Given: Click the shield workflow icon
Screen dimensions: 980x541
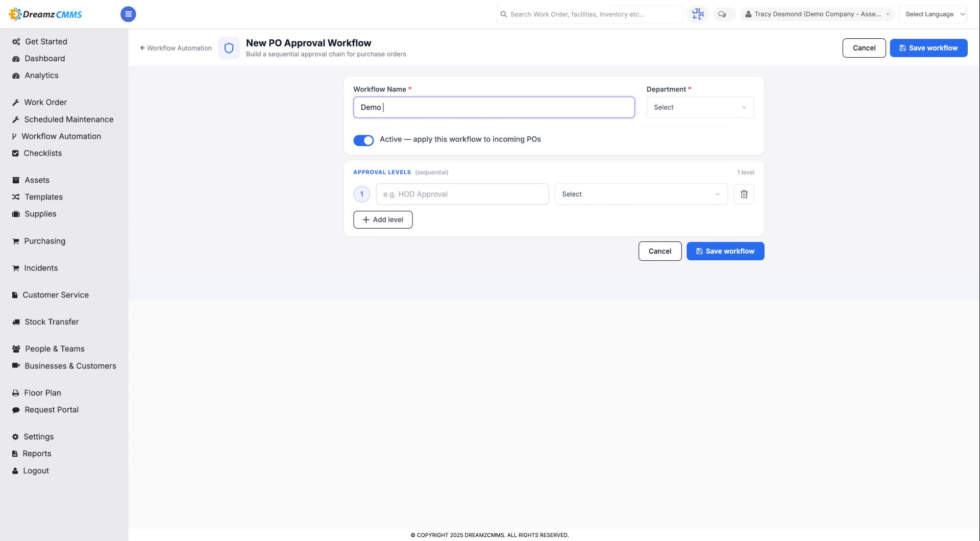Looking at the screenshot, I should 229,48.
